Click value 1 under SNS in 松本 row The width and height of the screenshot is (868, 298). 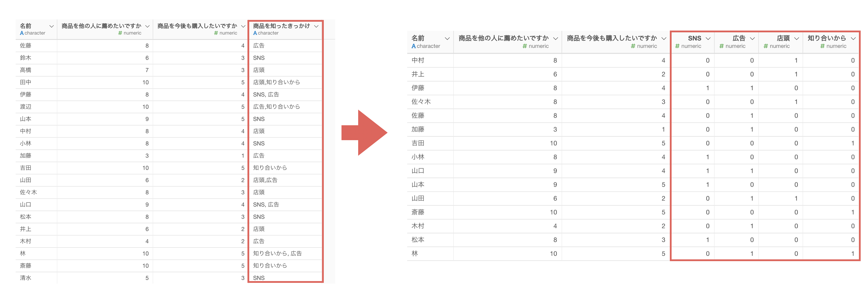(x=707, y=240)
